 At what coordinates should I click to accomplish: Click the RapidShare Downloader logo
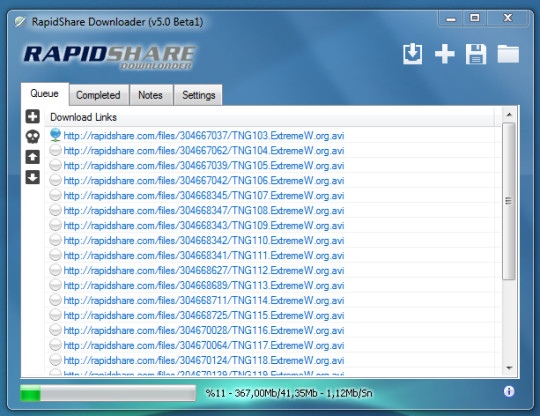[x=110, y=57]
